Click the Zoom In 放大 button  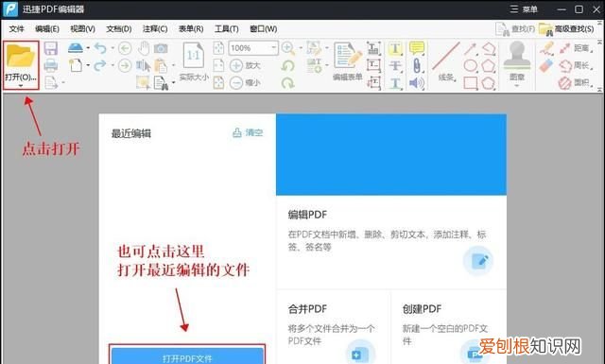[x=245, y=65]
